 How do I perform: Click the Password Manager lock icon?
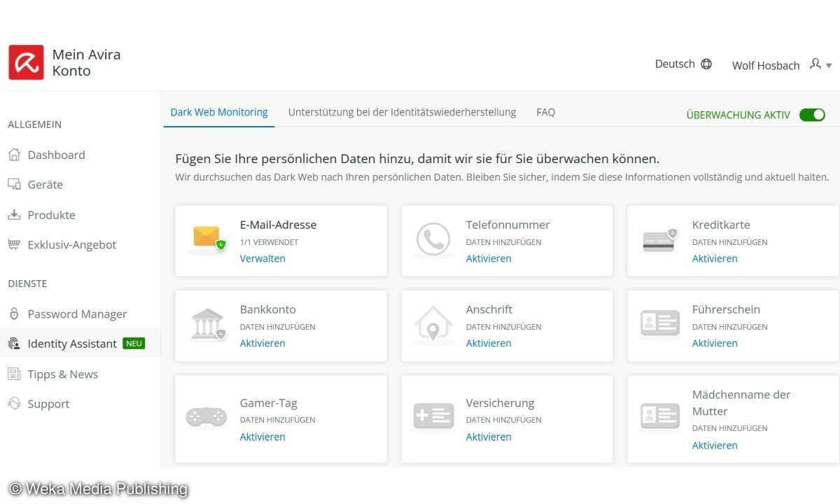[14, 314]
